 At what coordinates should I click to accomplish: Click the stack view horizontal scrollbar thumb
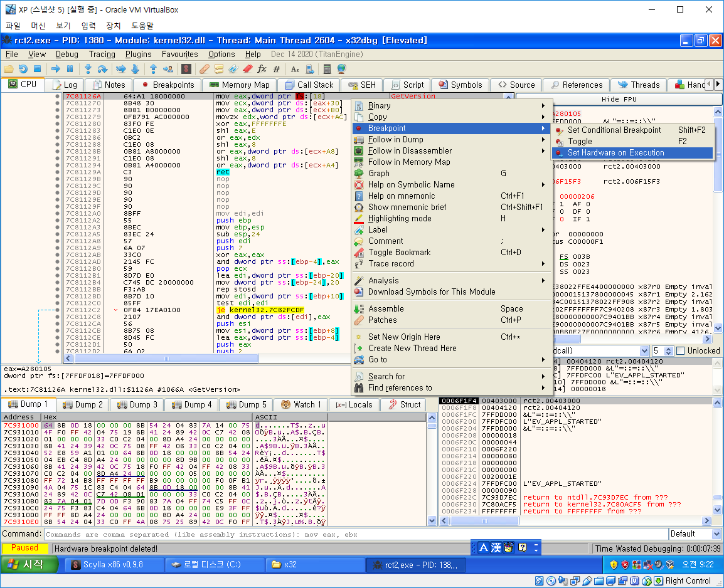pyautogui.click(x=484, y=521)
